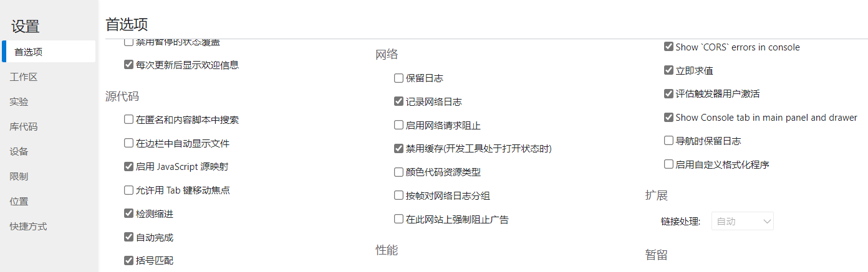Uncheck the 立即求值 checkbox

click(669, 70)
